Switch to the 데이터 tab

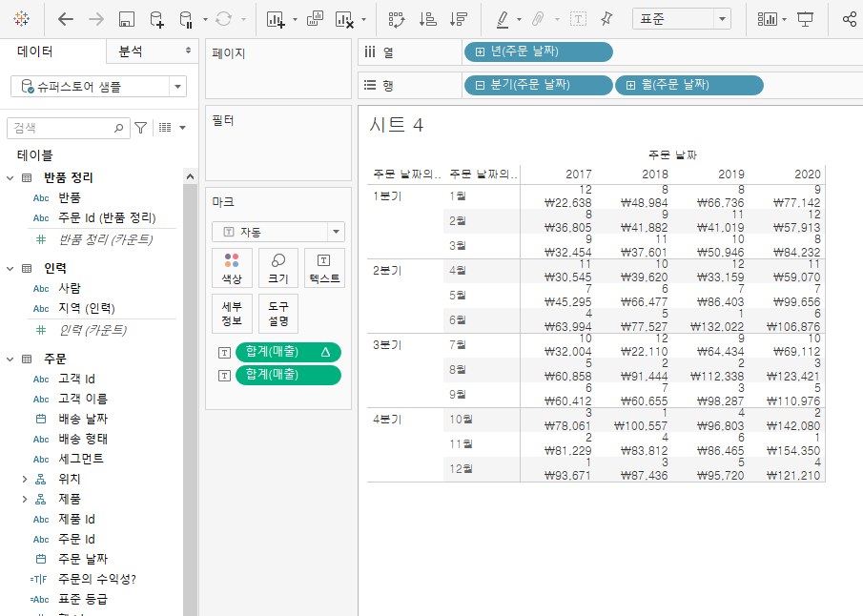[x=35, y=51]
